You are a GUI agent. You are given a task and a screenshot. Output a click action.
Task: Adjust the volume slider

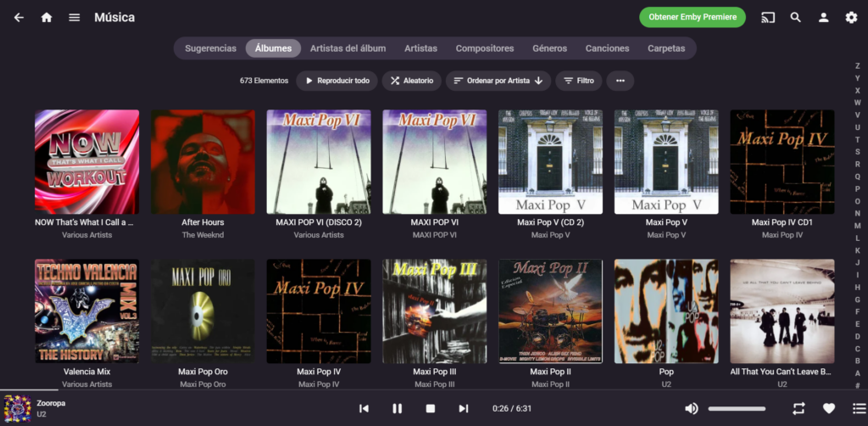click(x=737, y=409)
